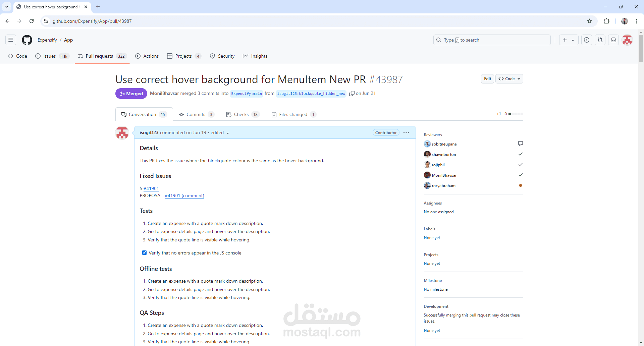Open the tab search dropdown in Chrome
The width and height of the screenshot is (644, 346).
tap(7, 7)
